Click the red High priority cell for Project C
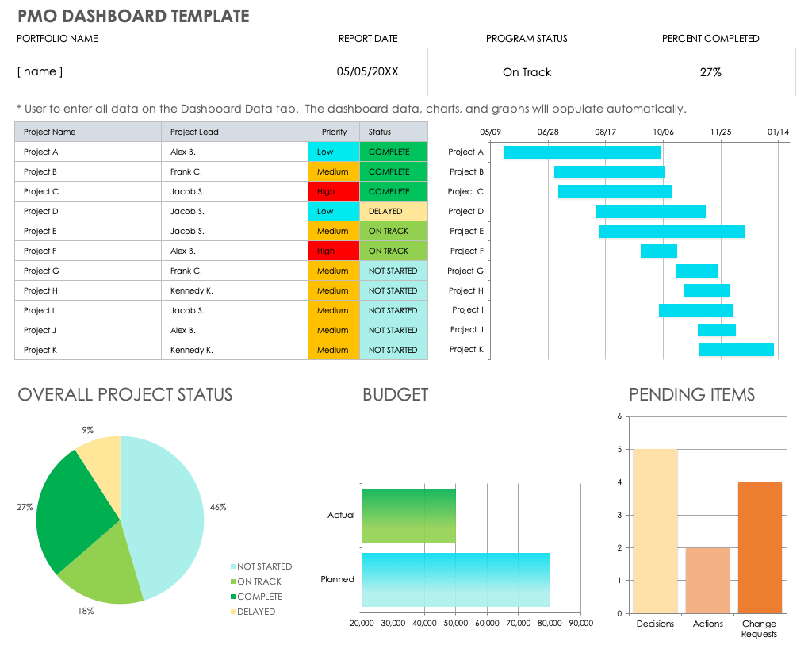The image size is (812, 664). click(334, 192)
